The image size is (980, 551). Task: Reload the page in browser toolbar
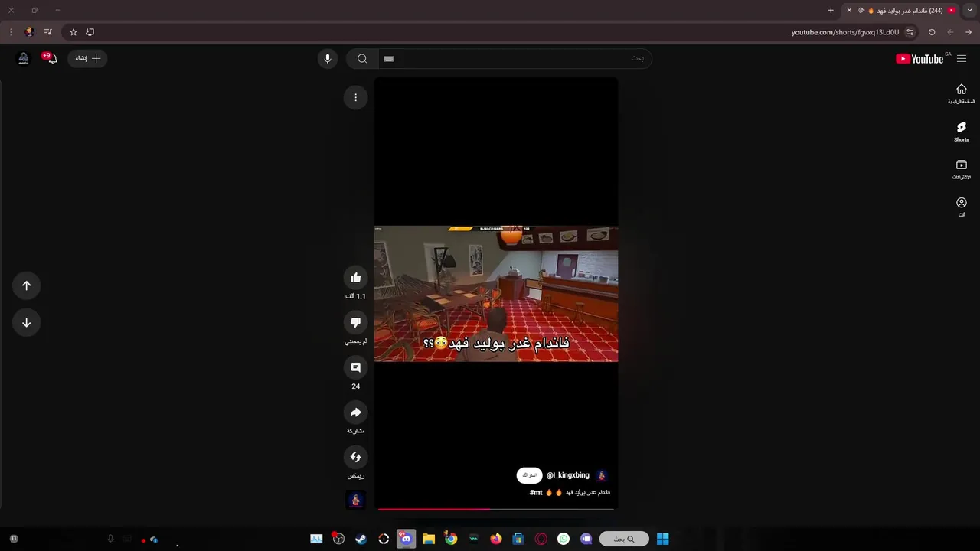point(932,32)
